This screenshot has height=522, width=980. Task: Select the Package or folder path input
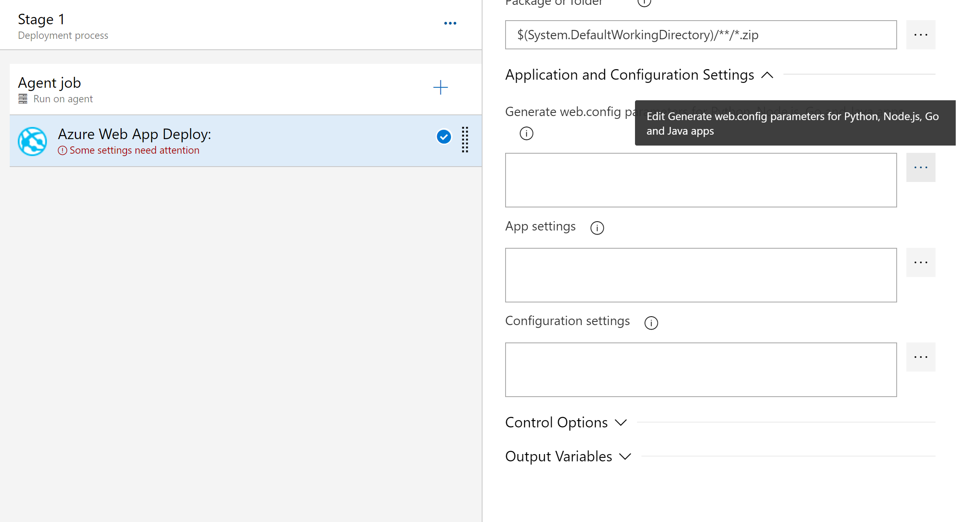(x=702, y=34)
